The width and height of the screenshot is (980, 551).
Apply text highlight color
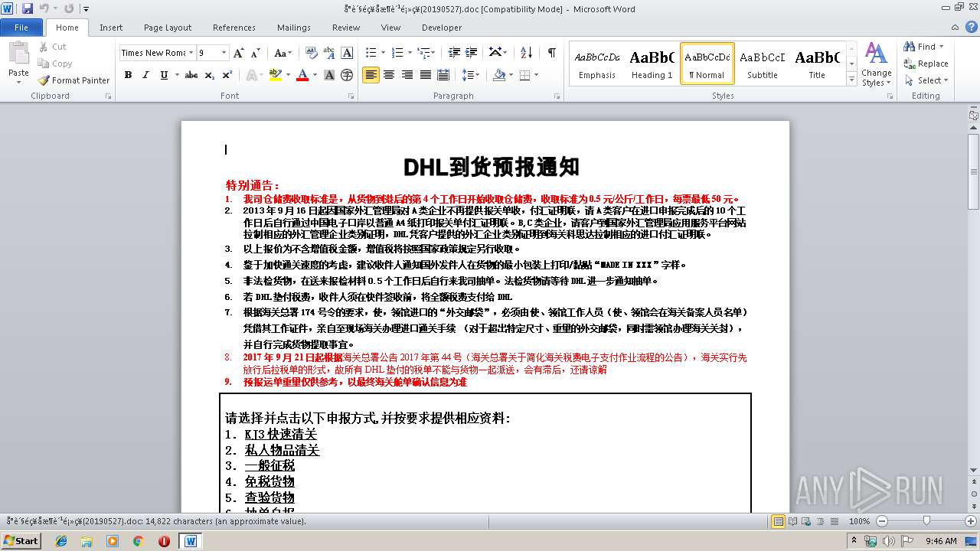275,75
